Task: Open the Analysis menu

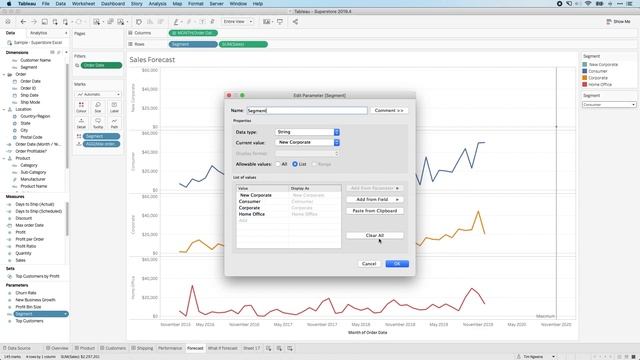Action: 157,4
